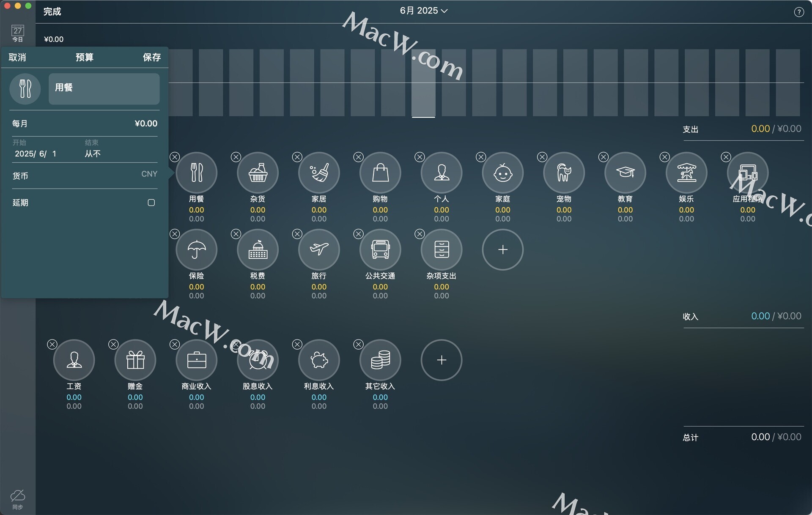Delete the 旅行 category
Viewport: 812px width, 515px height.
coord(297,234)
